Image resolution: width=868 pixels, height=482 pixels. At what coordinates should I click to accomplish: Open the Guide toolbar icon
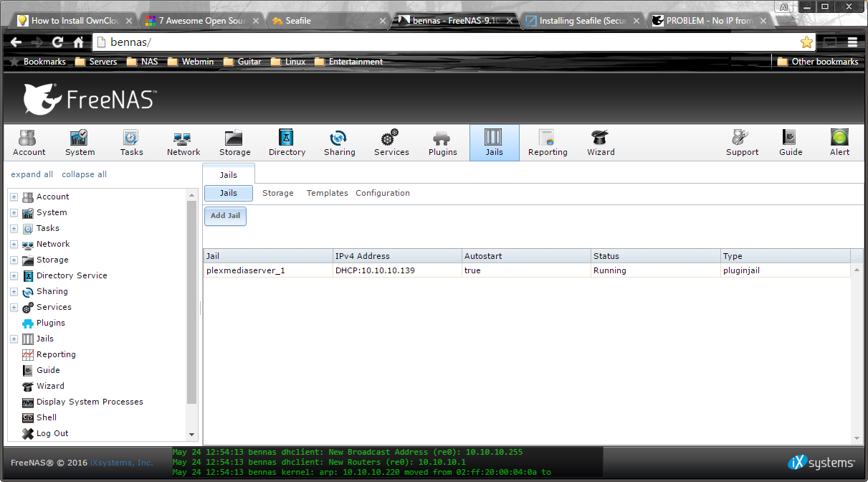[791, 142]
